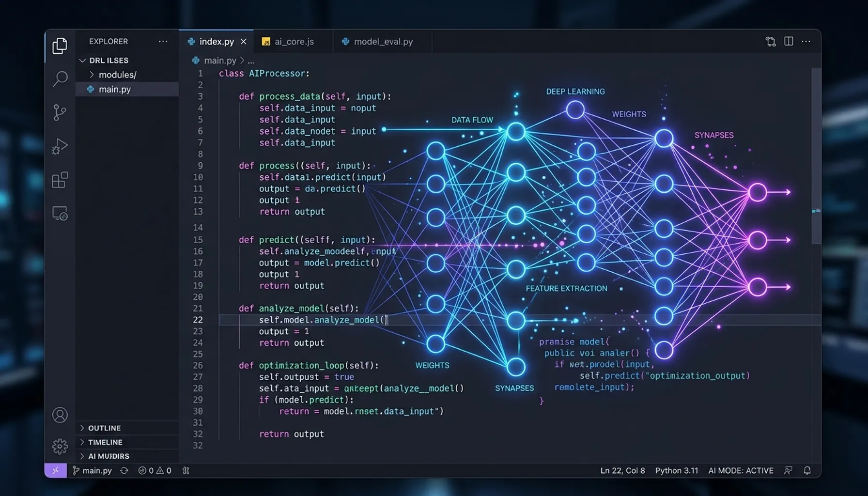This screenshot has width=868, height=496.
Task: Open the Search view in activity bar
Action: tap(60, 78)
